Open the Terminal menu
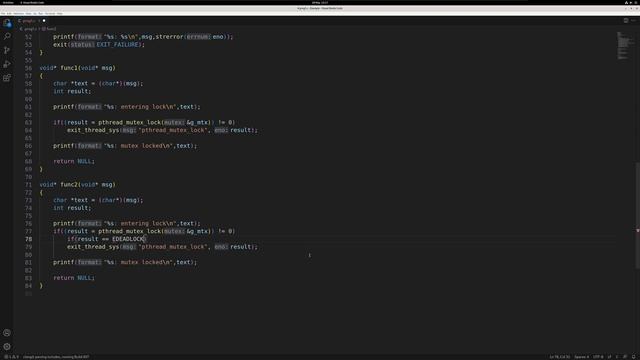Image resolution: width=640 pixels, height=360 pixels. coord(50,13)
